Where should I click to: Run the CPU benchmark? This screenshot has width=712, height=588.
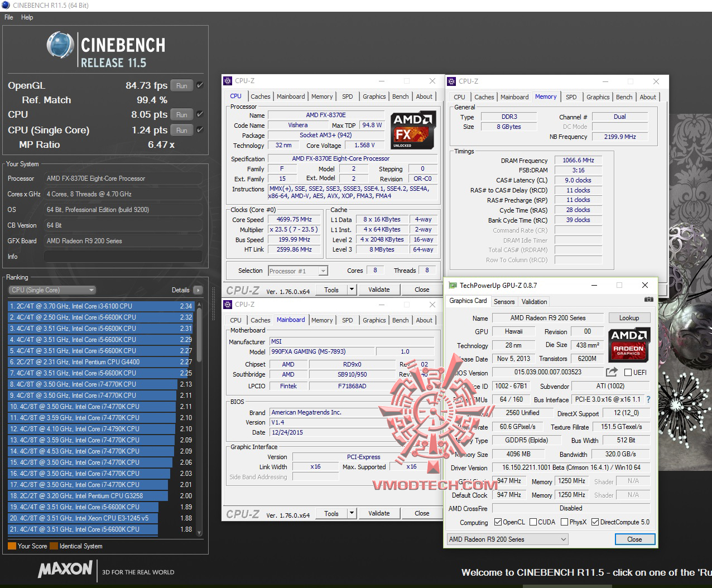click(x=182, y=114)
